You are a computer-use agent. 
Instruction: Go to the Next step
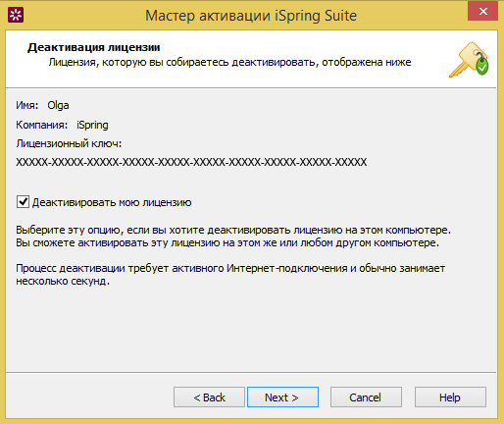click(x=282, y=397)
